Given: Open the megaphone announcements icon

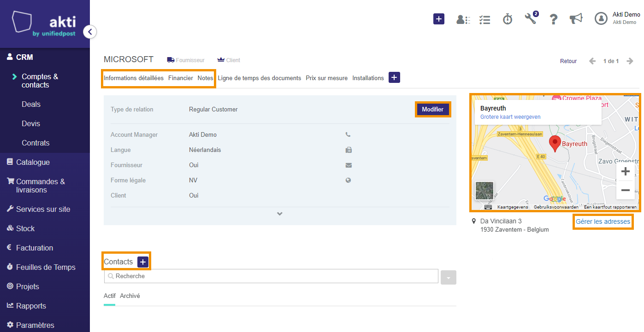Looking at the screenshot, I should pyautogui.click(x=576, y=19).
